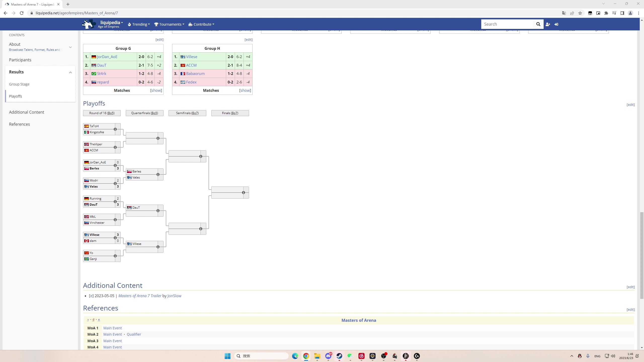Collapse the Results section in contents

(x=70, y=72)
